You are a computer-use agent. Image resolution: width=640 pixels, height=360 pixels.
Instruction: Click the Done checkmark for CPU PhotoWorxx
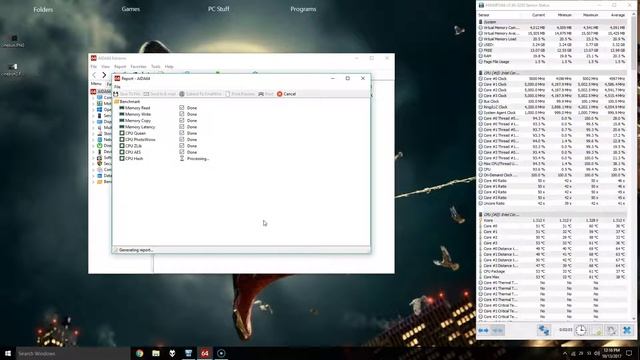(x=182, y=140)
